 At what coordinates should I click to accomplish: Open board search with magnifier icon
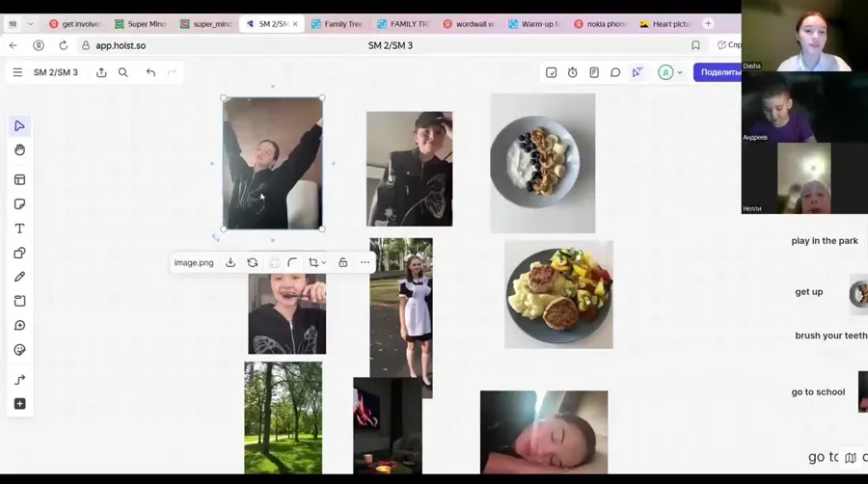122,72
